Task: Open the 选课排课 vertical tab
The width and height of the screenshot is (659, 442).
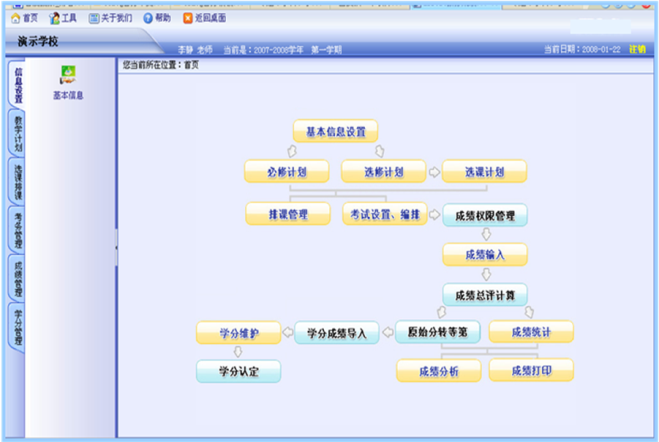Action: coord(18,182)
